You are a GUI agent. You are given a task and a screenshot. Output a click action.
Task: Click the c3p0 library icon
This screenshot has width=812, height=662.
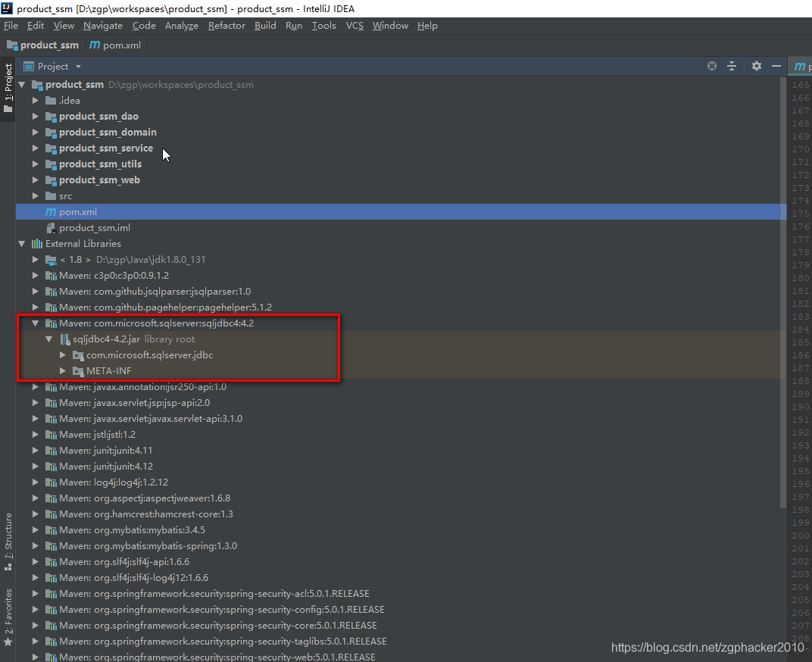51,276
